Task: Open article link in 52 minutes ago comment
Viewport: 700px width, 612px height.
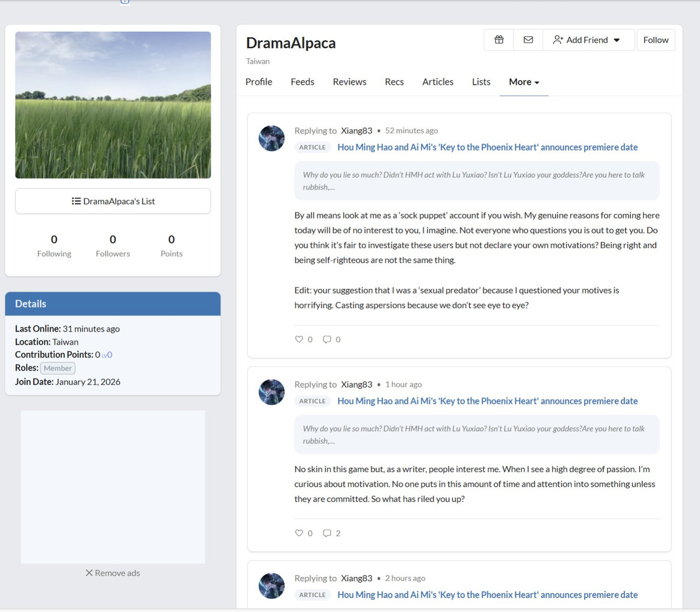Action: 487,147
